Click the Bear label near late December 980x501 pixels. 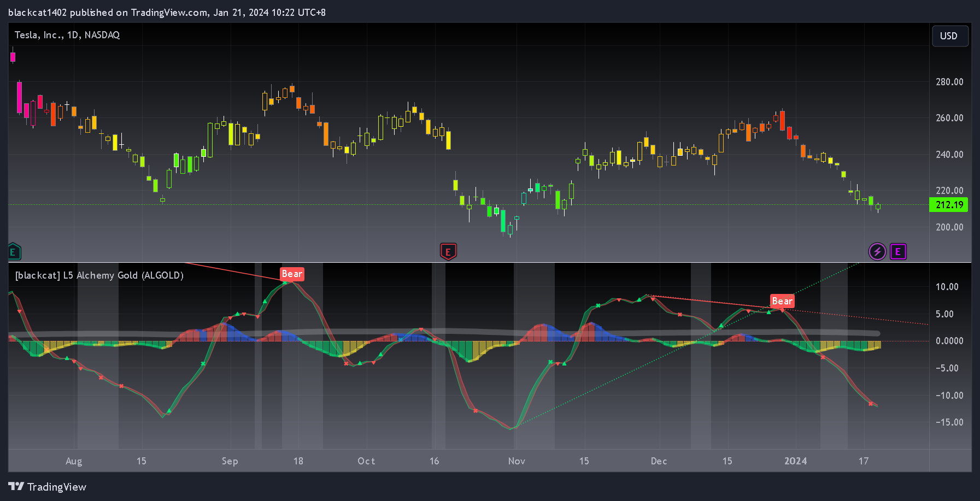tap(782, 301)
